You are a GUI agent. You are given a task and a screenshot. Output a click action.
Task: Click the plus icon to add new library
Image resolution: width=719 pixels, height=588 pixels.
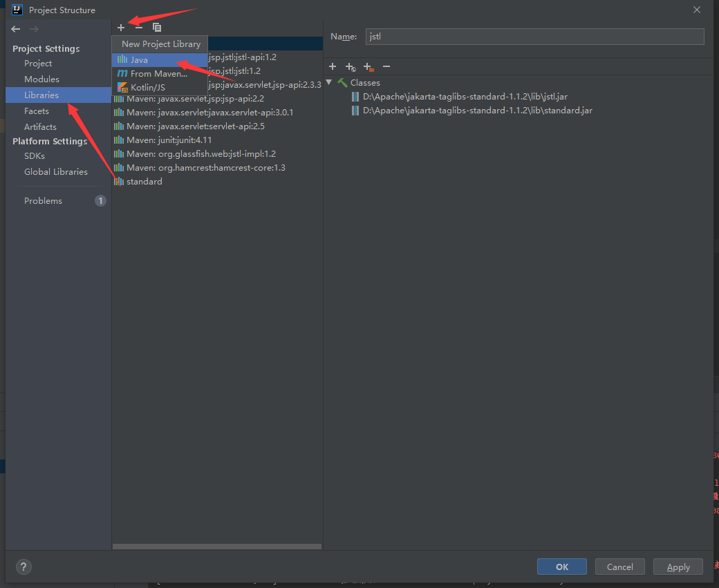(x=121, y=28)
